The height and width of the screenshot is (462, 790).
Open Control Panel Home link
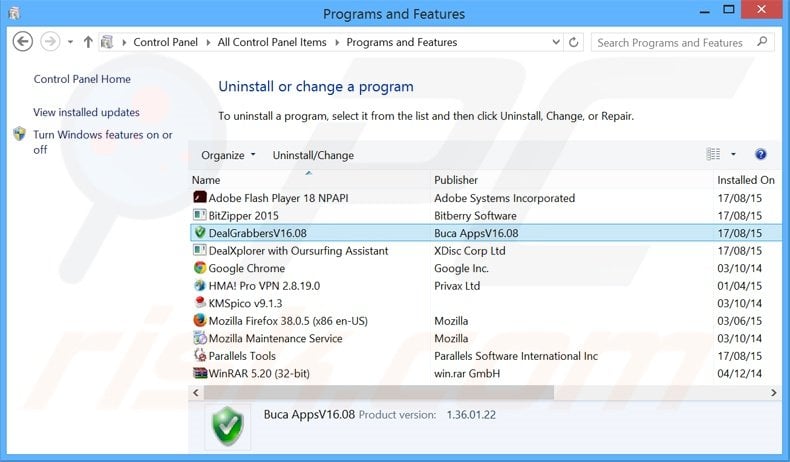point(82,79)
